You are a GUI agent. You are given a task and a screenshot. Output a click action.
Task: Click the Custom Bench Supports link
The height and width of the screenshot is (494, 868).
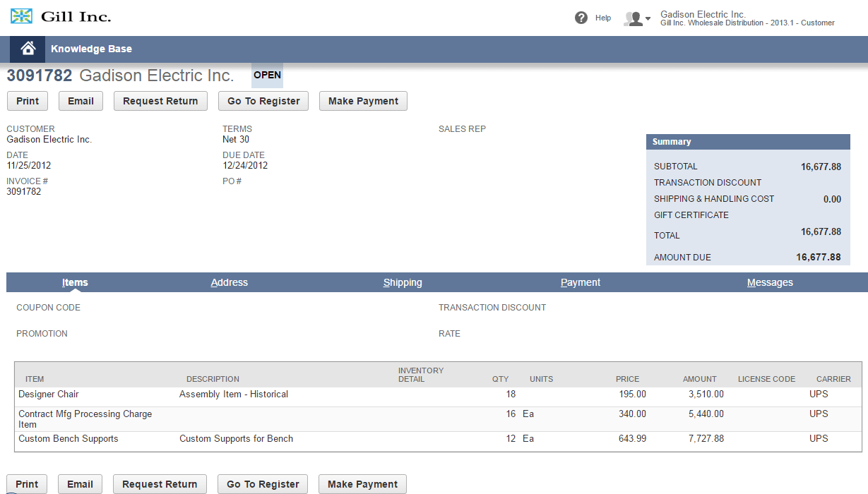[x=68, y=438]
